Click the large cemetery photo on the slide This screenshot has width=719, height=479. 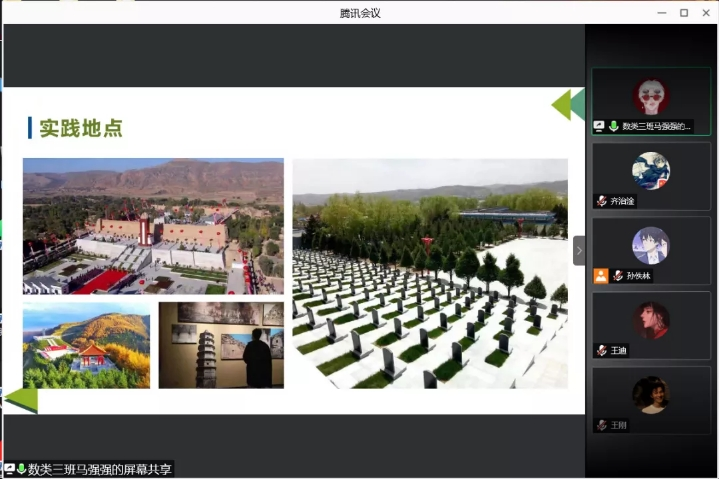click(x=430, y=273)
